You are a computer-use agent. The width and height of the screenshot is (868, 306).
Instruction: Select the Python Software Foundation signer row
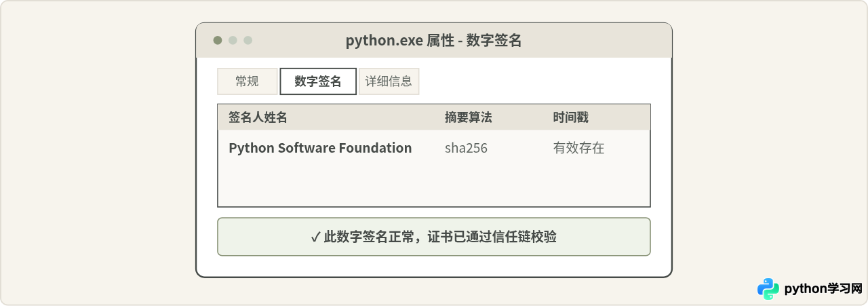(434, 148)
